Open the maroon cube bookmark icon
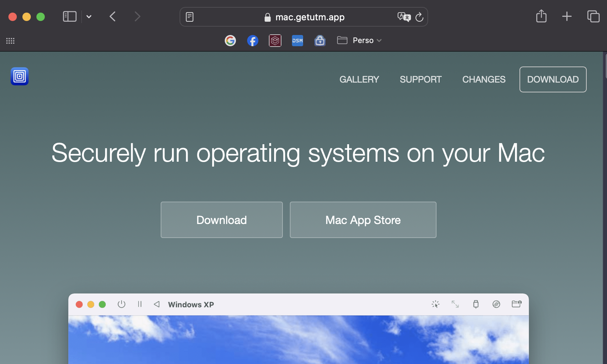Image resolution: width=607 pixels, height=364 pixels. [275, 41]
